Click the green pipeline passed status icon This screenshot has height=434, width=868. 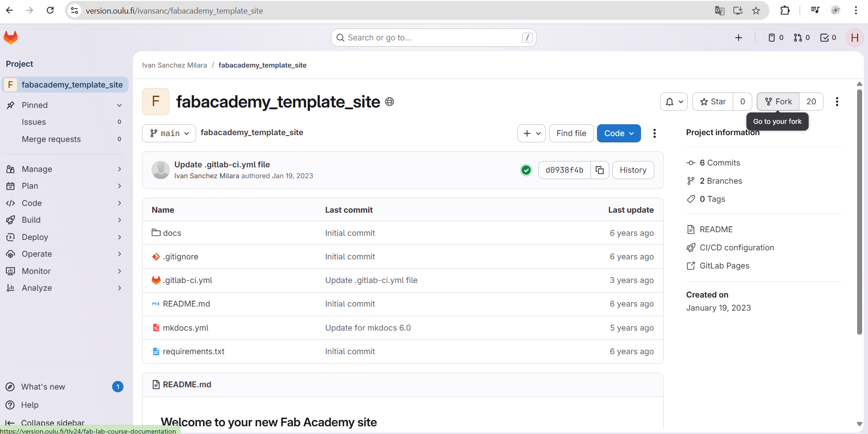tap(526, 170)
